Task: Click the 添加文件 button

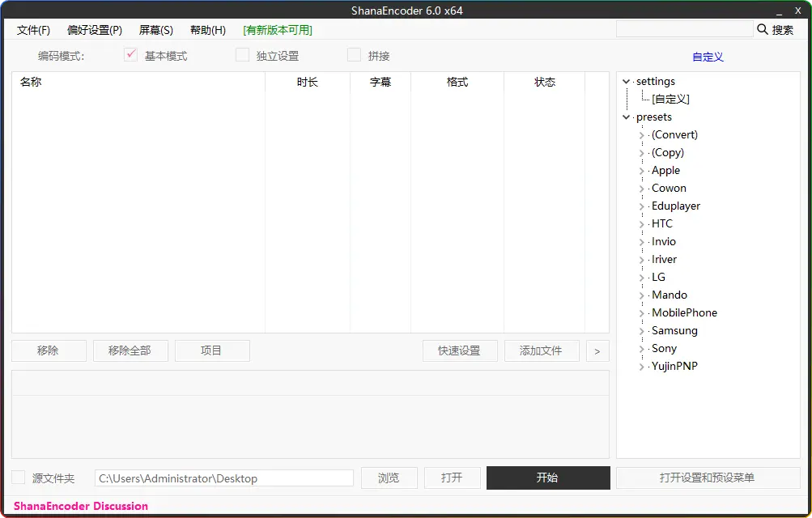Action: point(541,350)
